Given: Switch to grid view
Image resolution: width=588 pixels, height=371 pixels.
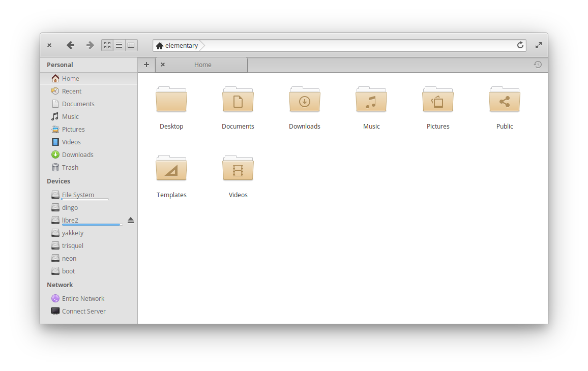Looking at the screenshot, I should [x=107, y=45].
